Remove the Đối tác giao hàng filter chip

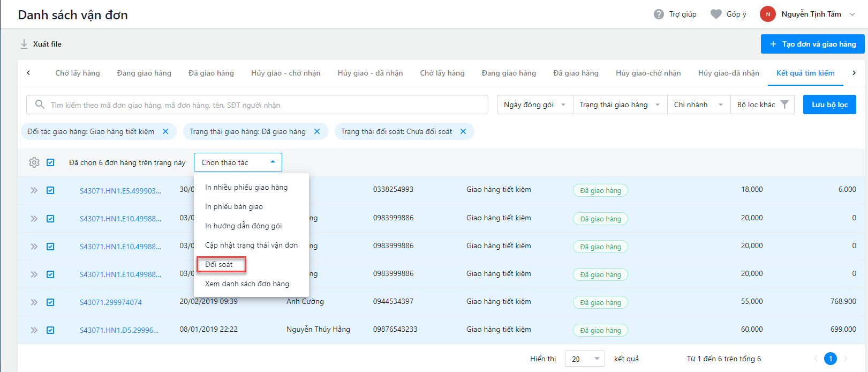tap(165, 131)
